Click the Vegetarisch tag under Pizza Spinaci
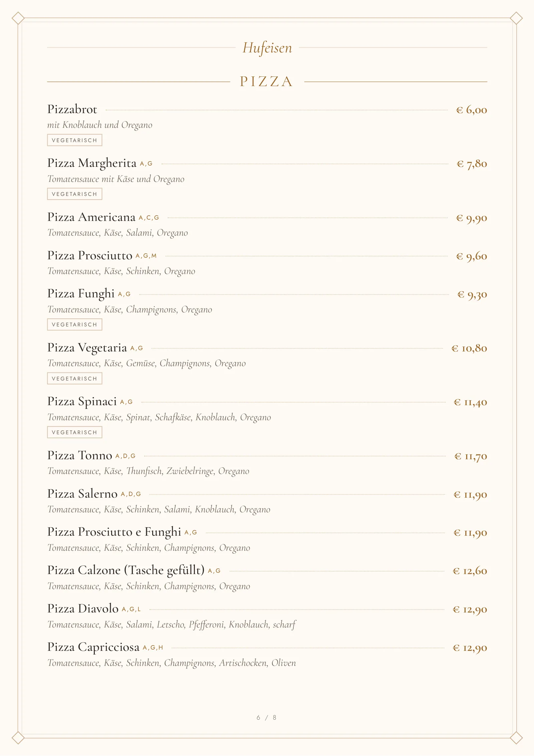Viewport: 534px width, 756px height. pyautogui.click(x=74, y=432)
